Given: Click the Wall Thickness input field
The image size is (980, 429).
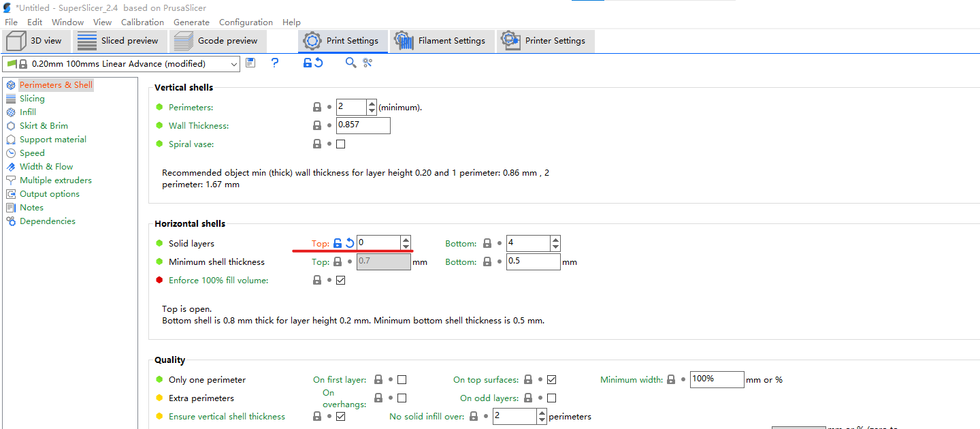Looking at the screenshot, I should pyautogui.click(x=363, y=125).
